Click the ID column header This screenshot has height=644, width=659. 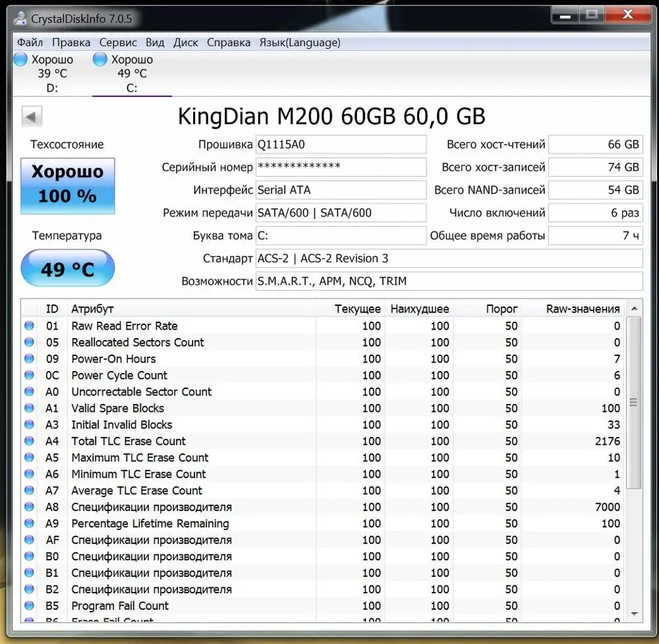click(x=52, y=309)
